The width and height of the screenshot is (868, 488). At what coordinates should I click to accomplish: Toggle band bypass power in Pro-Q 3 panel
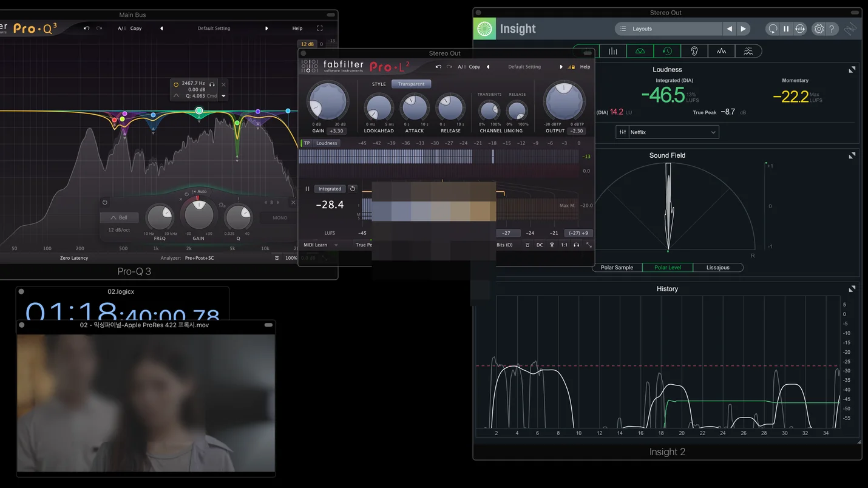point(104,203)
